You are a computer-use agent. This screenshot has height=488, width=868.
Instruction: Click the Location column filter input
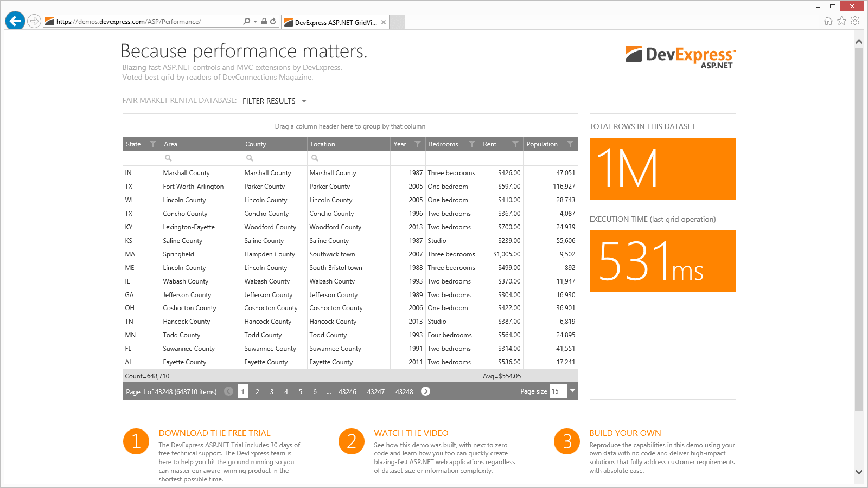click(349, 158)
